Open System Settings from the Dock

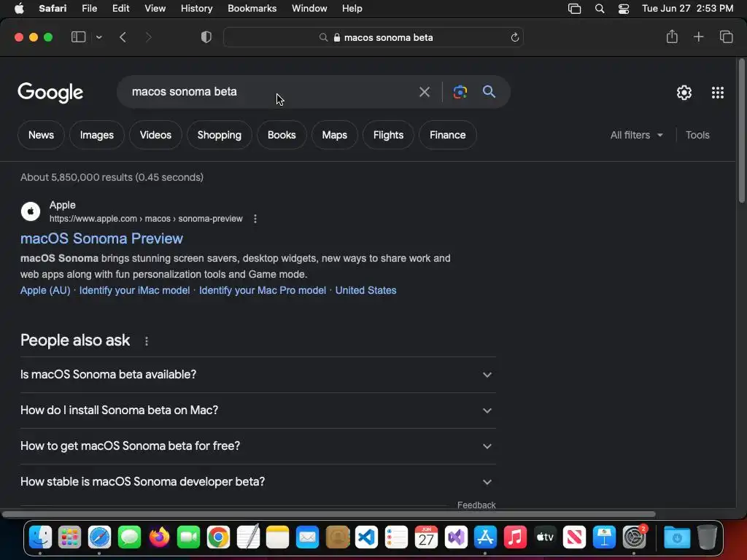coord(634,537)
